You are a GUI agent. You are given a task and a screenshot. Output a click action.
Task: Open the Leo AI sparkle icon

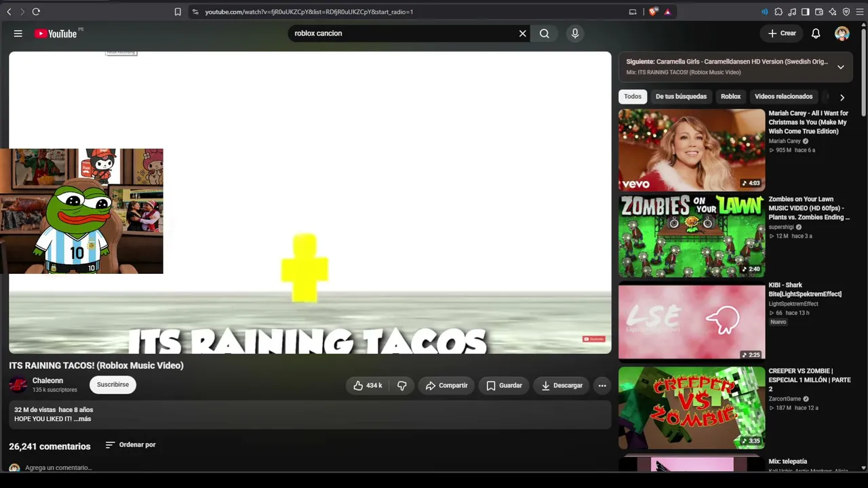point(833,12)
